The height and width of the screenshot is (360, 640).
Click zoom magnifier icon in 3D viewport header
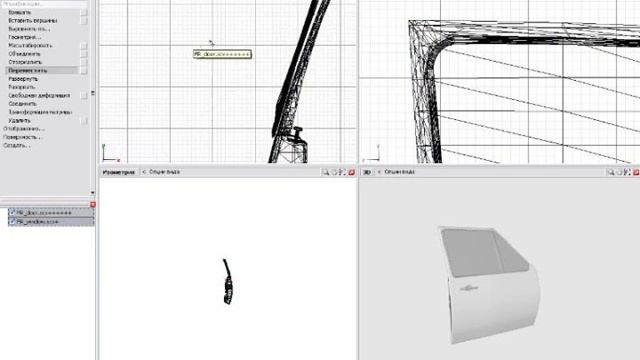(x=611, y=172)
